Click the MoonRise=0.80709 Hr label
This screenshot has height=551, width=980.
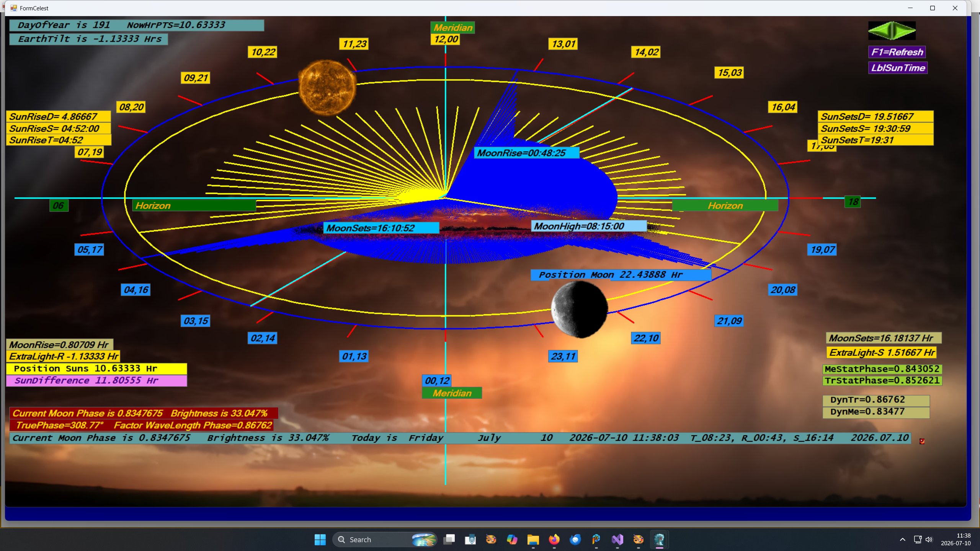pyautogui.click(x=60, y=344)
